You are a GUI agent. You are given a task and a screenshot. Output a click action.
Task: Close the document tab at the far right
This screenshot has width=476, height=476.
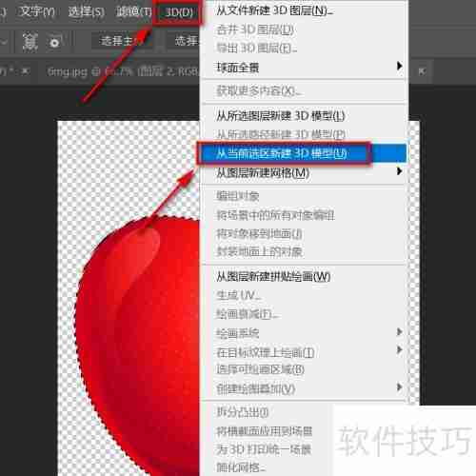coord(422,71)
